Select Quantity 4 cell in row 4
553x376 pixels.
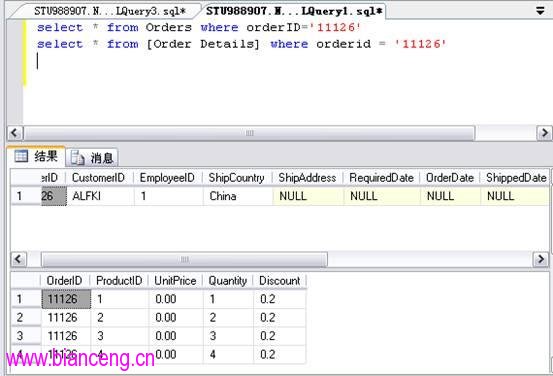[x=228, y=354]
